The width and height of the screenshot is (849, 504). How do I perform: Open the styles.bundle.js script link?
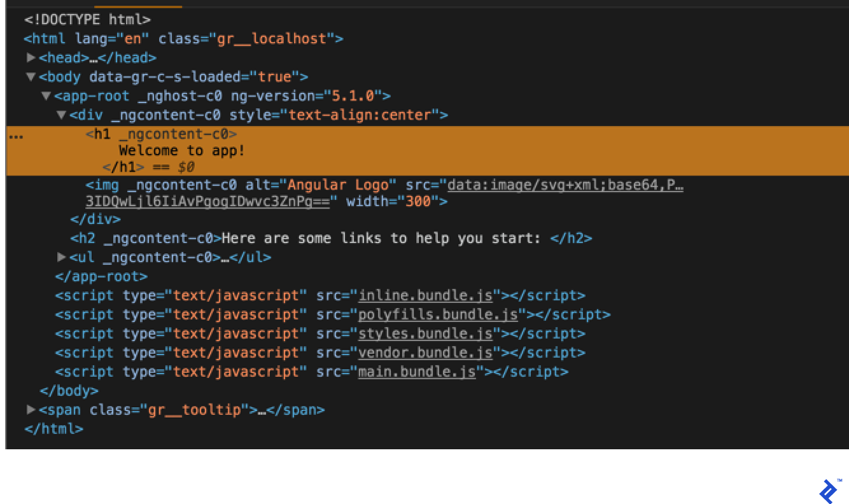click(x=425, y=333)
